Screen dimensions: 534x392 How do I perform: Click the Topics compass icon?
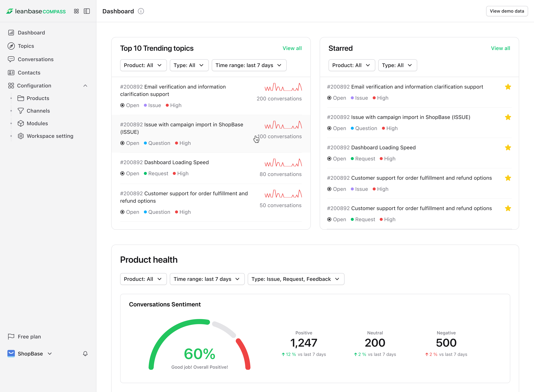point(11,46)
